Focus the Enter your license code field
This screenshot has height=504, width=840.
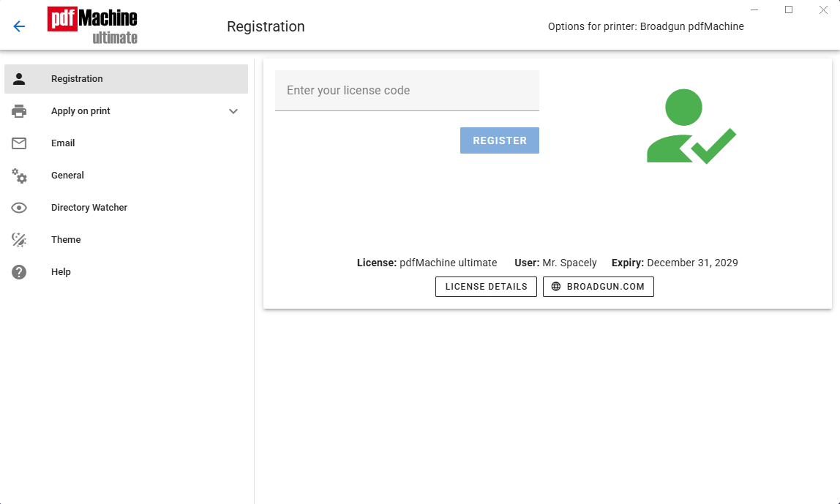407,91
